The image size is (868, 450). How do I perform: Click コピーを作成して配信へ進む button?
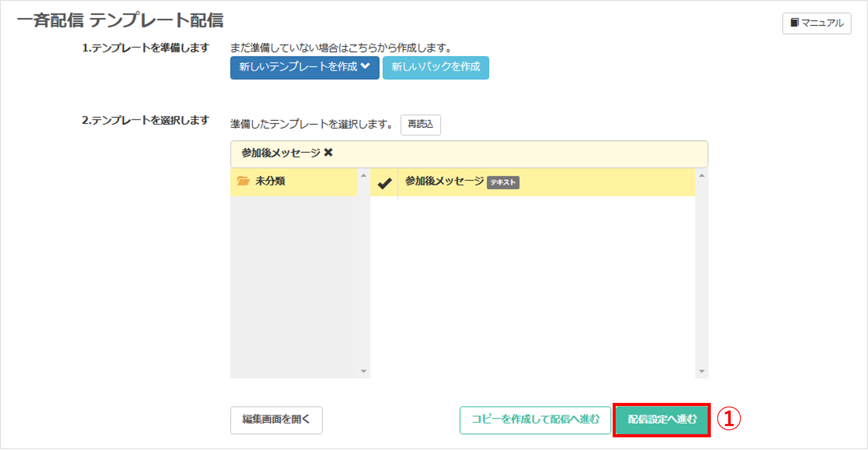[x=535, y=420]
